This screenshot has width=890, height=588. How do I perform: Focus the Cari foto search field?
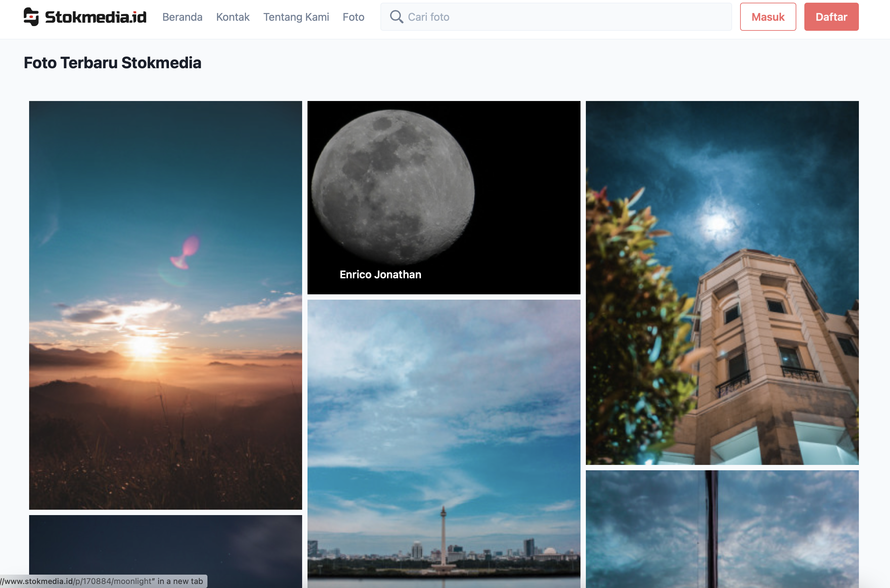[556, 17]
